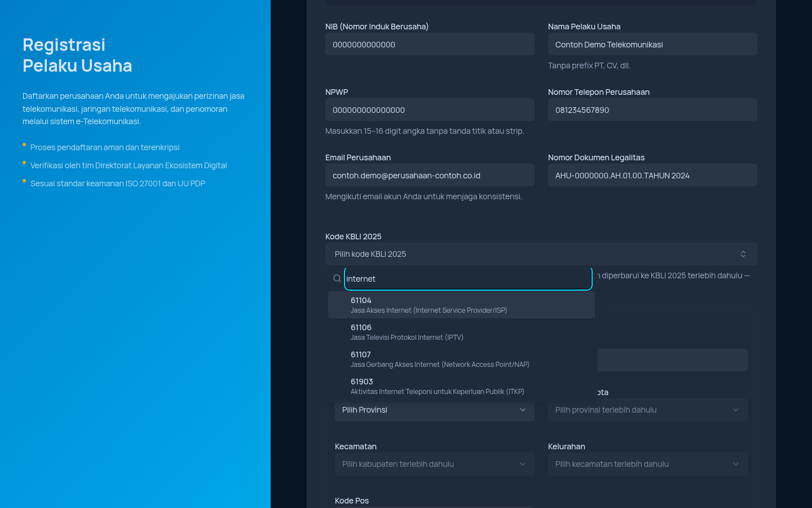The image size is (812, 508).
Task: Click the 'Registrasi Pelaku Usaha' heading
Action: 77,55
